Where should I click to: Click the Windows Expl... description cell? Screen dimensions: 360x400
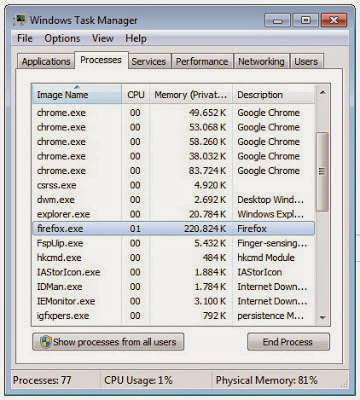[270, 214]
